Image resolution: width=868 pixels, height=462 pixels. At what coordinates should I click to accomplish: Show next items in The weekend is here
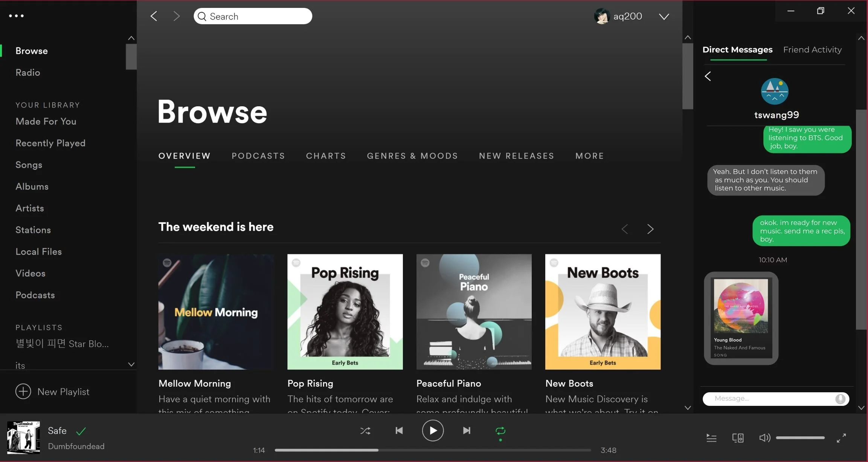[x=650, y=229]
